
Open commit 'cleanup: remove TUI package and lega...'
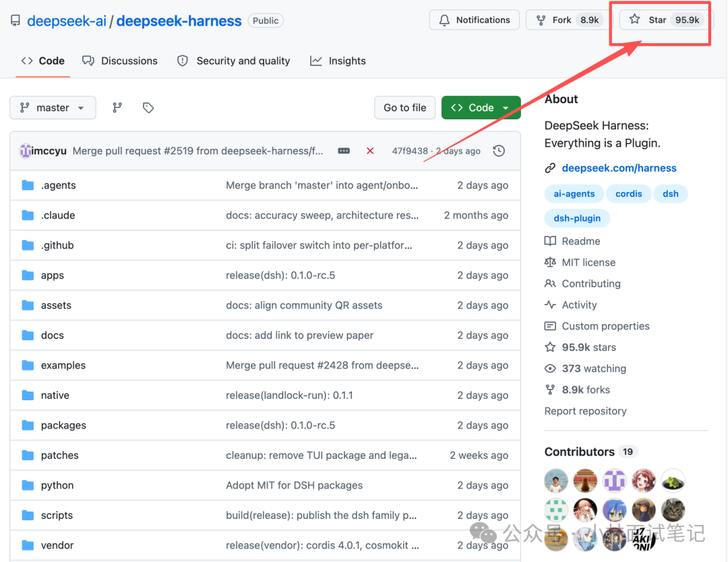coord(322,456)
